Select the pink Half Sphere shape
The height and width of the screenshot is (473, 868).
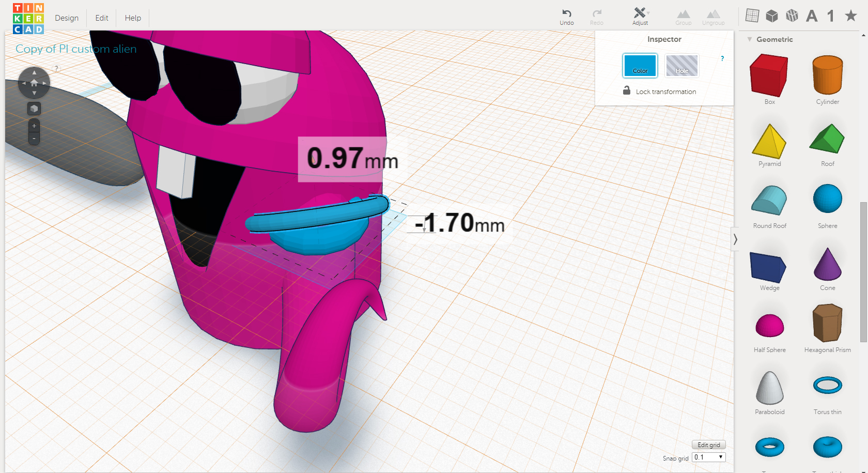coord(770,326)
